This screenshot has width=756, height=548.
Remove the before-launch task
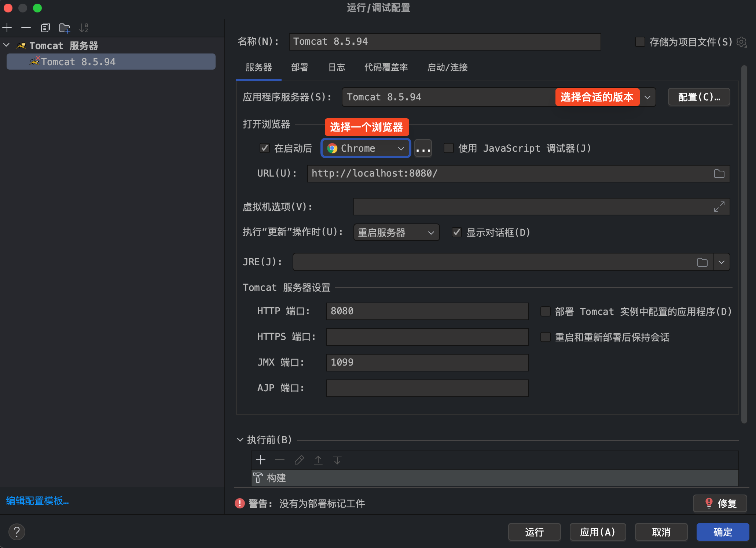(280, 460)
